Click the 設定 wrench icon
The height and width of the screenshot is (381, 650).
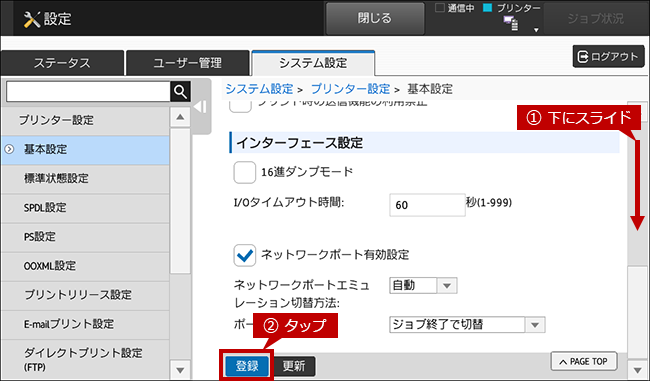pos(32,19)
